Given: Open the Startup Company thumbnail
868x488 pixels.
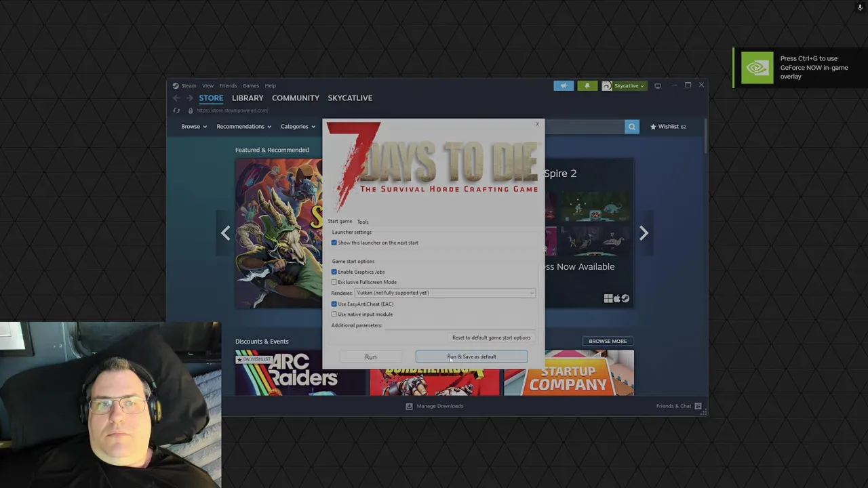Looking at the screenshot, I should [x=569, y=372].
